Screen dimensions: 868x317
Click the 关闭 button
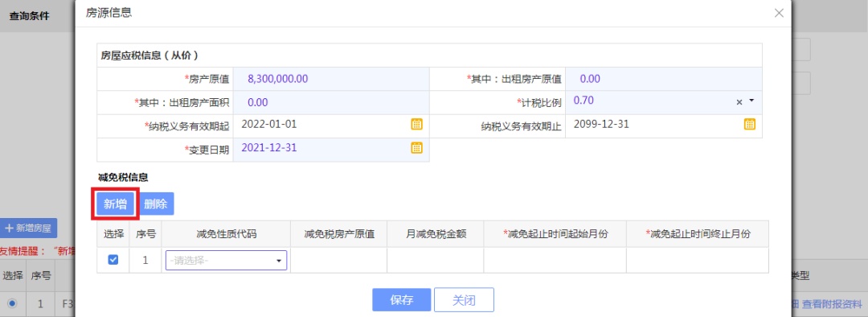pyautogui.click(x=464, y=300)
